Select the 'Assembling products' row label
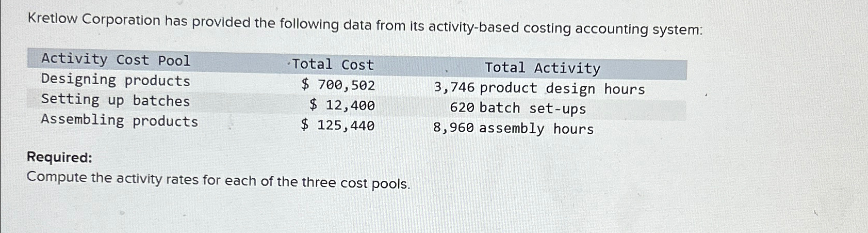This screenshot has width=868, height=233. [x=120, y=120]
